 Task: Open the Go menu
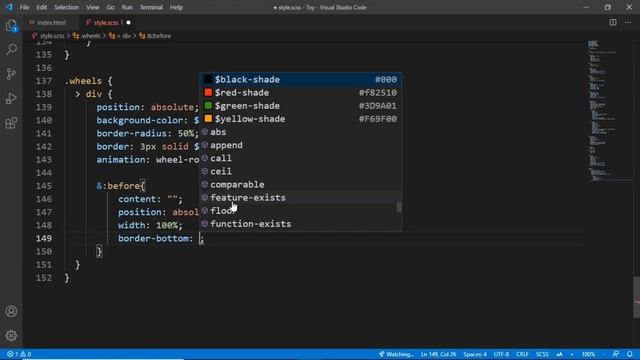coord(111,7)
